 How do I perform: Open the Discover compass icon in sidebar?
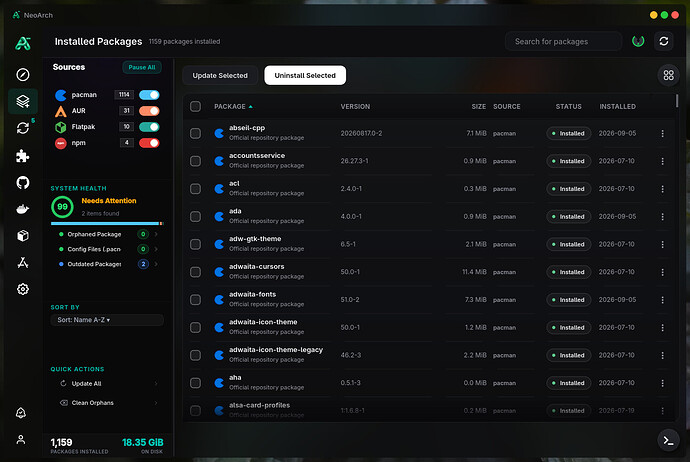pyautogui.click(x=23, y=75)
